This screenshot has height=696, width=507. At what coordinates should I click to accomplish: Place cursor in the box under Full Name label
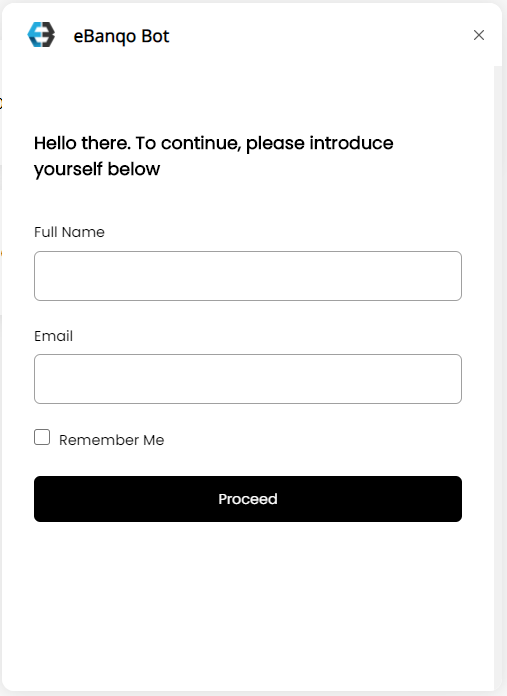click(248, 276)
